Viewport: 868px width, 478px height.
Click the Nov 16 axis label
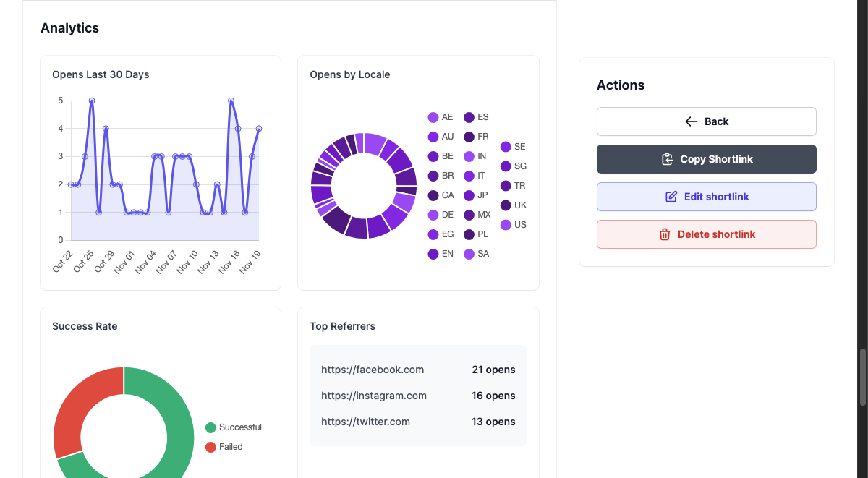(229, 262)
